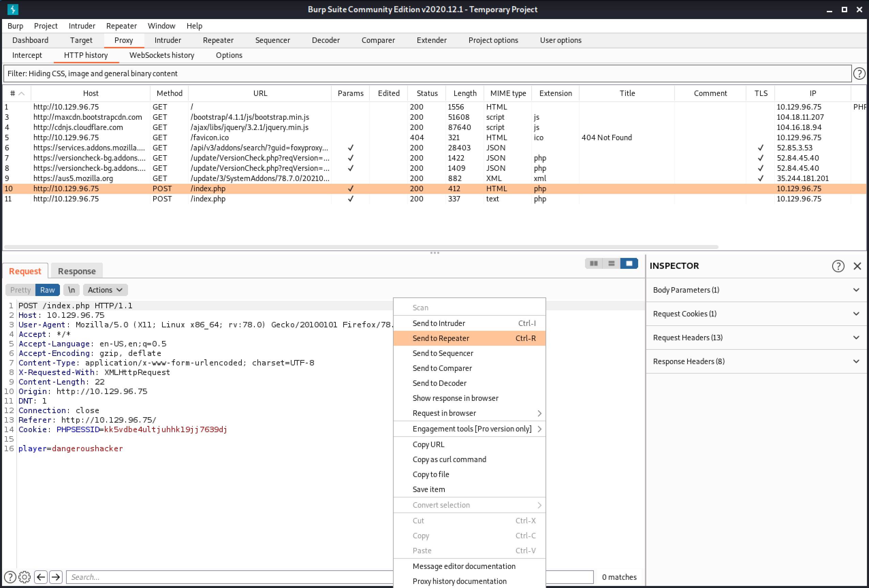This screenshot has height=588, width=869.
Task: Sort history by the # column
Action: (17, 93)
